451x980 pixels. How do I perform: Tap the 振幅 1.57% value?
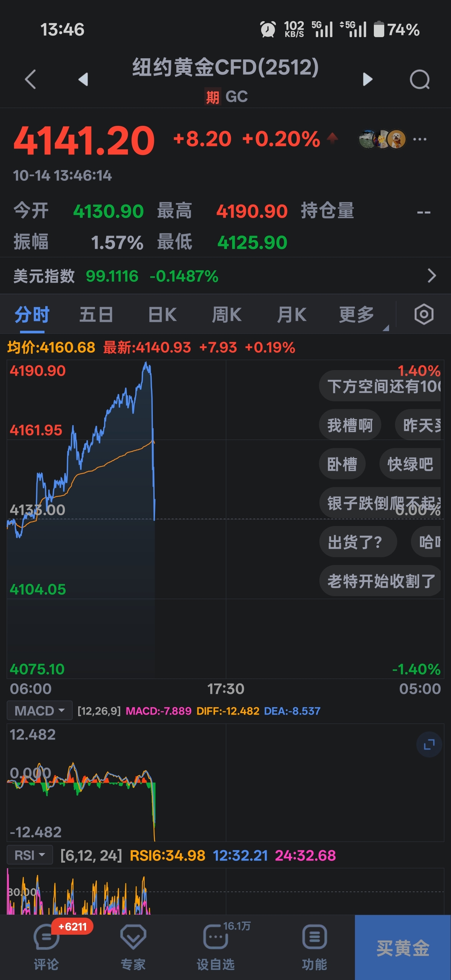pyautogui.click(x=117, y=242)
